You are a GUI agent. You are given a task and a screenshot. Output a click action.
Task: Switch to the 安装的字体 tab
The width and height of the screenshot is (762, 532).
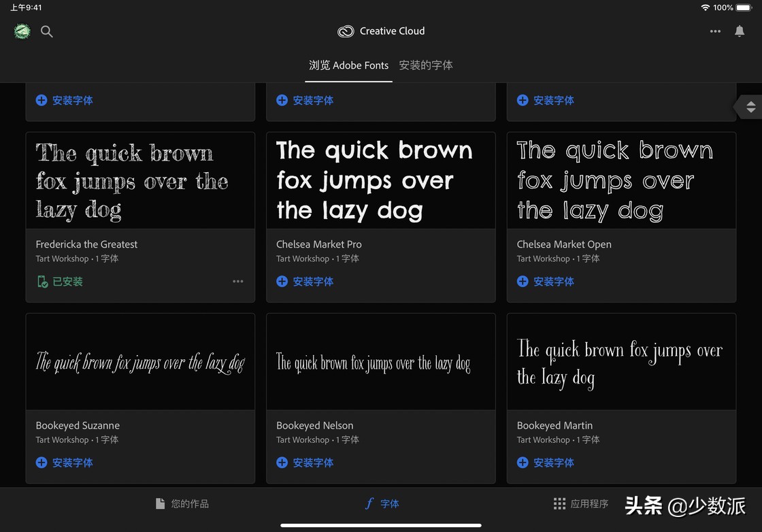coord(426,65)
